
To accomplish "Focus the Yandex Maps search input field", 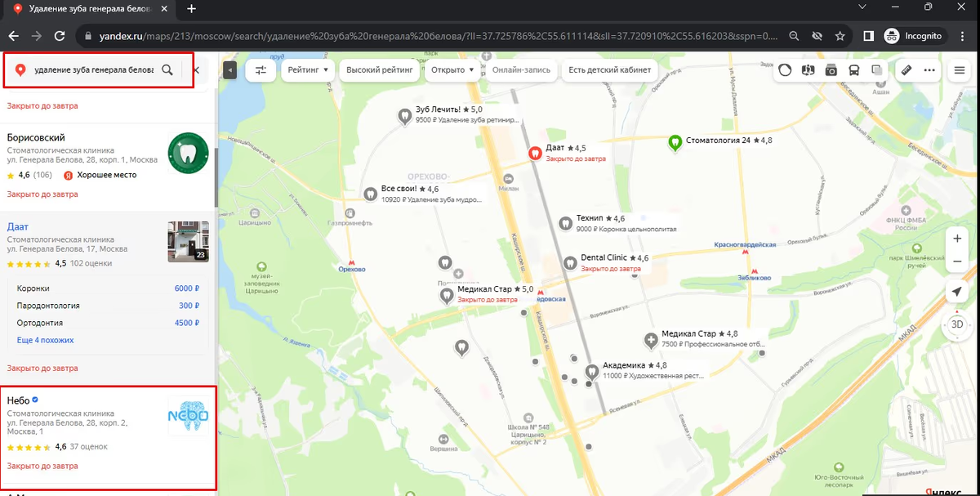I will click(93, 70).
